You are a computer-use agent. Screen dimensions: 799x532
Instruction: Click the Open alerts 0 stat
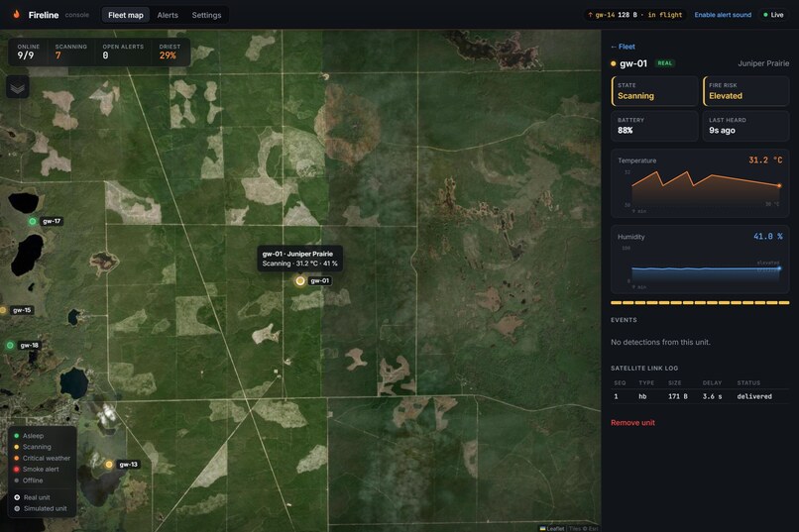click(123, 52)
